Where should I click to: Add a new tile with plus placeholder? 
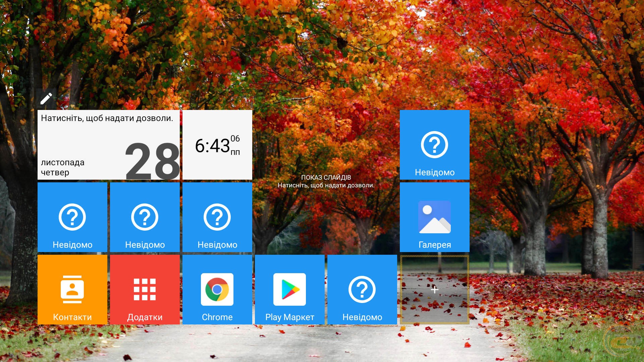pyautogui.click(x=434, y=289)
